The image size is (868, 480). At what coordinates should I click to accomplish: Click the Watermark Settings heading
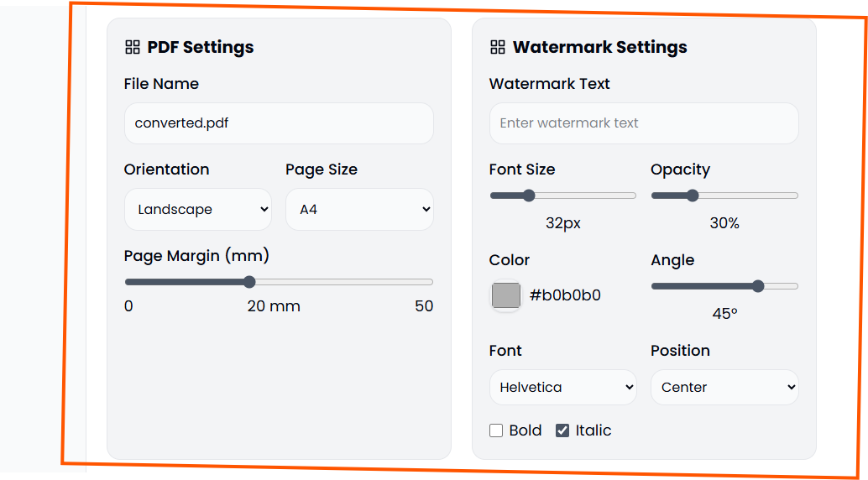coord(599,47)
